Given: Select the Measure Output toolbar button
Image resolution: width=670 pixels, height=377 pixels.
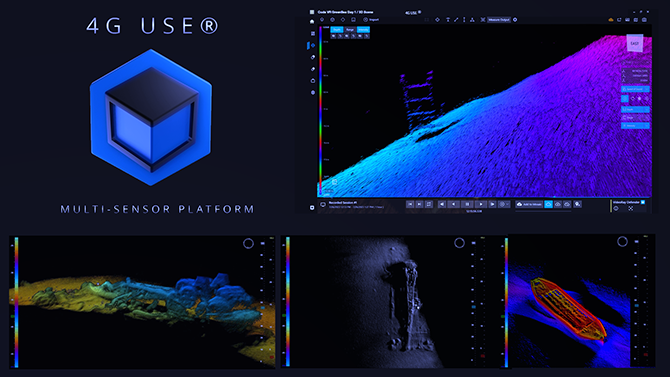Looking at the screenshot, I should coord(499,20).
